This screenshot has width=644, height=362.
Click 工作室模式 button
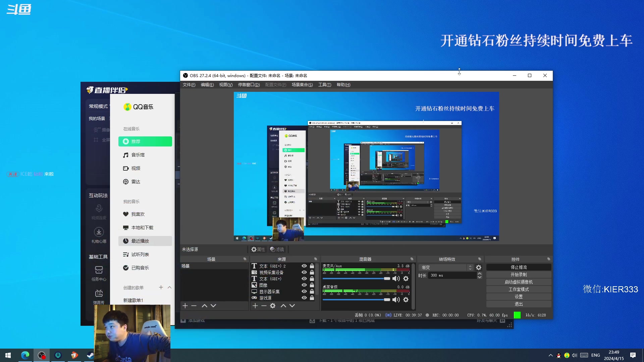[519, 289]
